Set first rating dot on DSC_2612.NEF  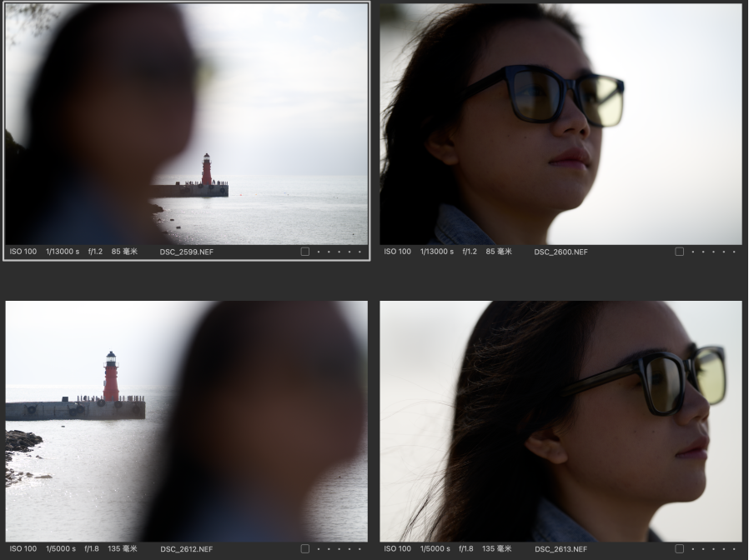tap(318, 549)
